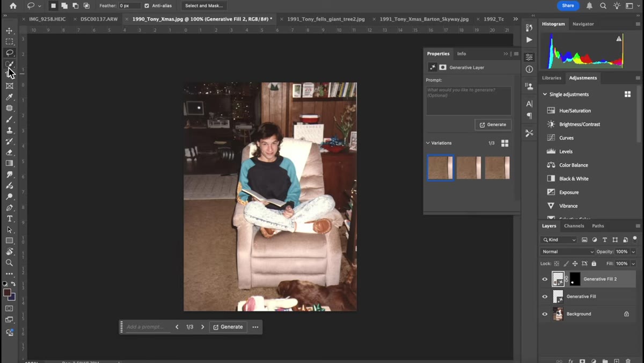Open the notifications bell
The width and height of the screenshot is (644, 363).
point(589,5)
